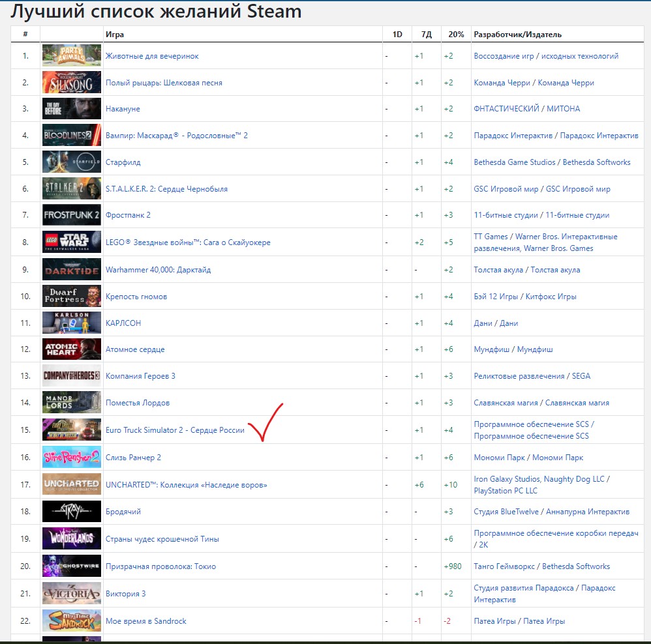Open the Karlson thumbnail image
Screen dimensions: 651x644
[x=71, y=323]
